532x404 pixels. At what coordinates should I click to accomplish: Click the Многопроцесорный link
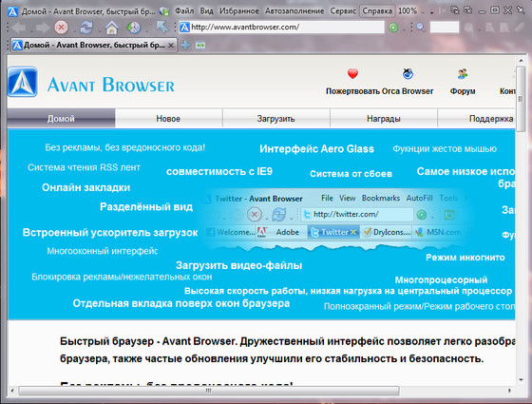(441, 279)
